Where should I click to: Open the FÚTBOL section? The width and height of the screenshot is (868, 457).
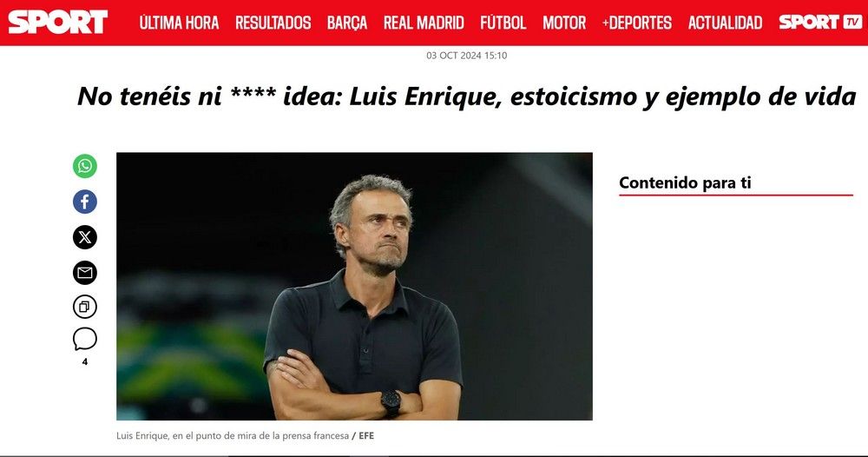pos(503,23)
